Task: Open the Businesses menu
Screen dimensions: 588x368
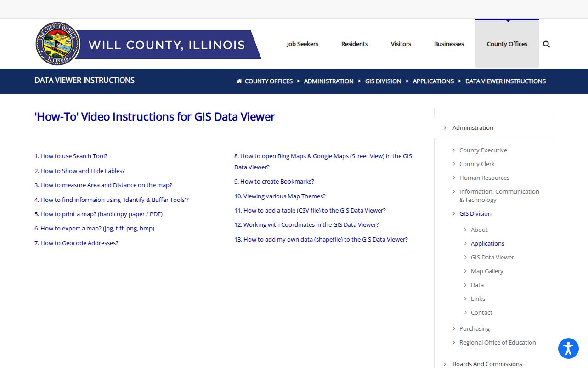Action: coord(449,44)
